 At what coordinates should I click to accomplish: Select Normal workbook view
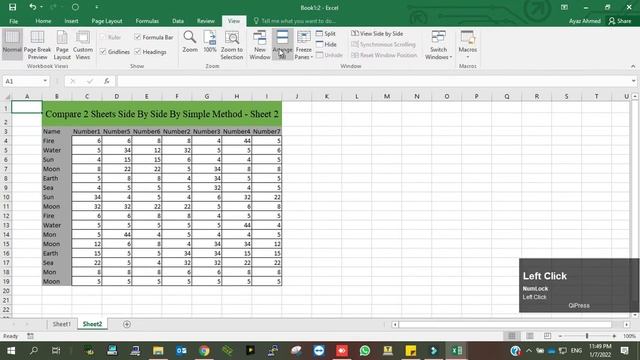(x=12, y=44)
